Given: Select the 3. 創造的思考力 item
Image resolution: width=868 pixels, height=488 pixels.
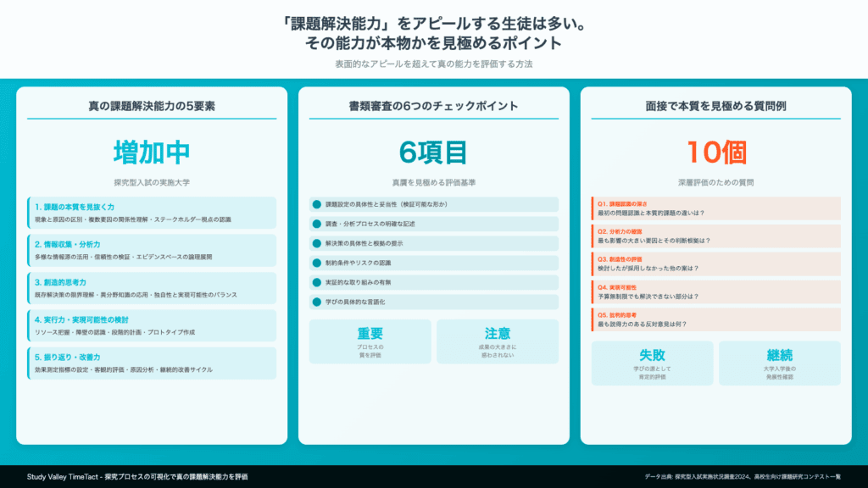Looking at the screenshot, I should tap(152, 287).
